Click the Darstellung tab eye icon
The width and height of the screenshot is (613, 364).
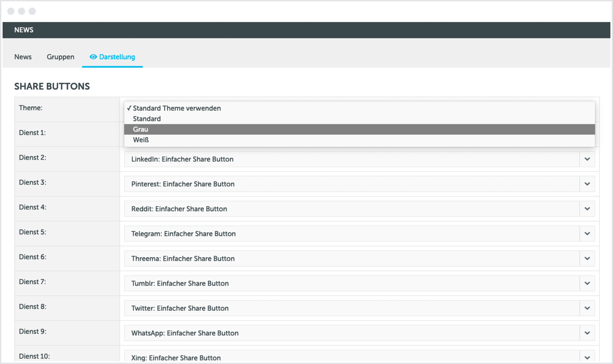click(93, 57)
